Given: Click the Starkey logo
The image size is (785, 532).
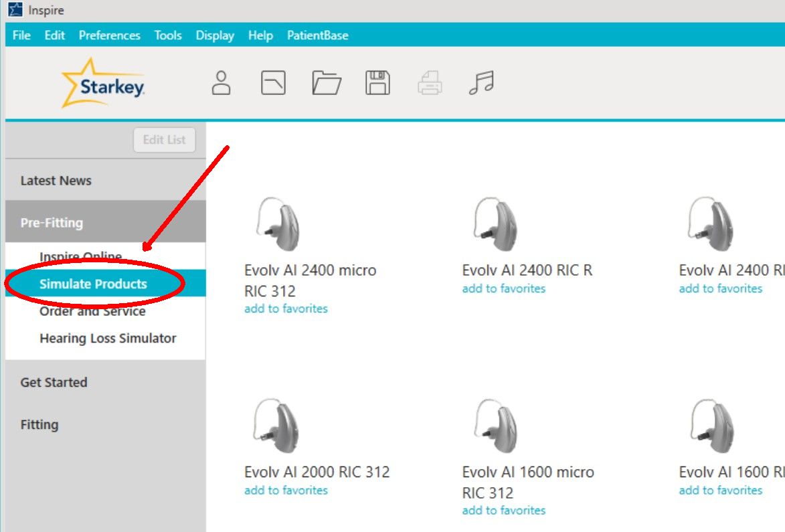Looking at the screenshot, I should click(104, 83).
